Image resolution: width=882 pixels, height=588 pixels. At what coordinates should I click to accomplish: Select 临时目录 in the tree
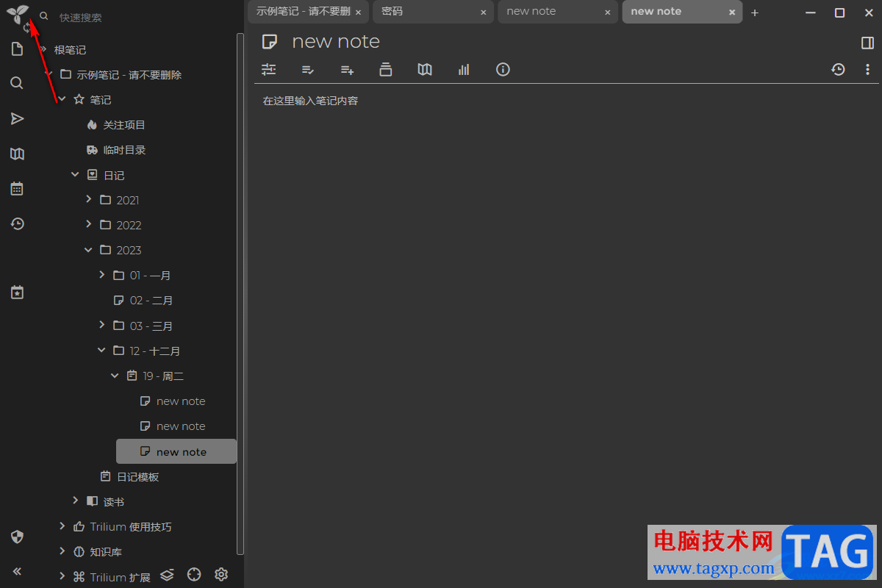(x=124, y=150)
